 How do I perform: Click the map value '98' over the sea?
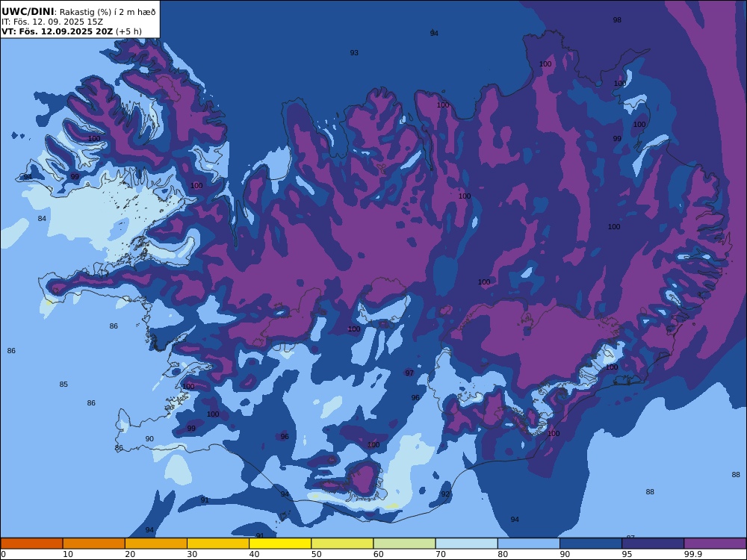click(x=617, y=20)
